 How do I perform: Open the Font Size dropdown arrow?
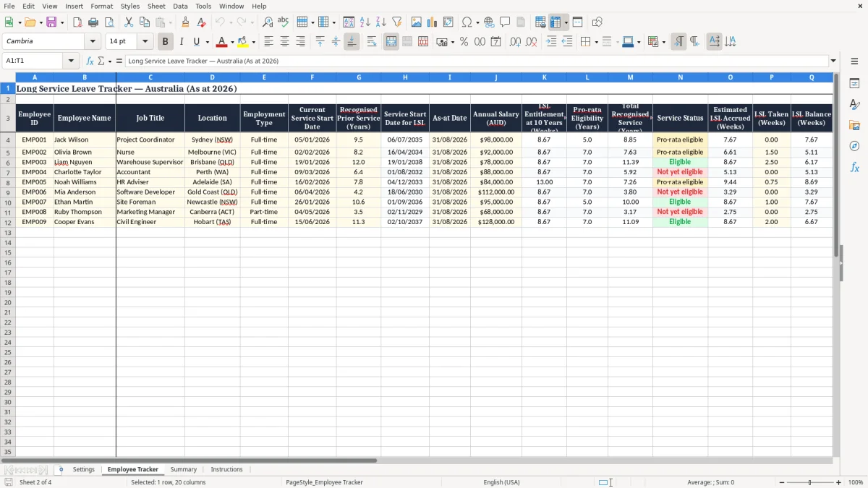point(145,42)
